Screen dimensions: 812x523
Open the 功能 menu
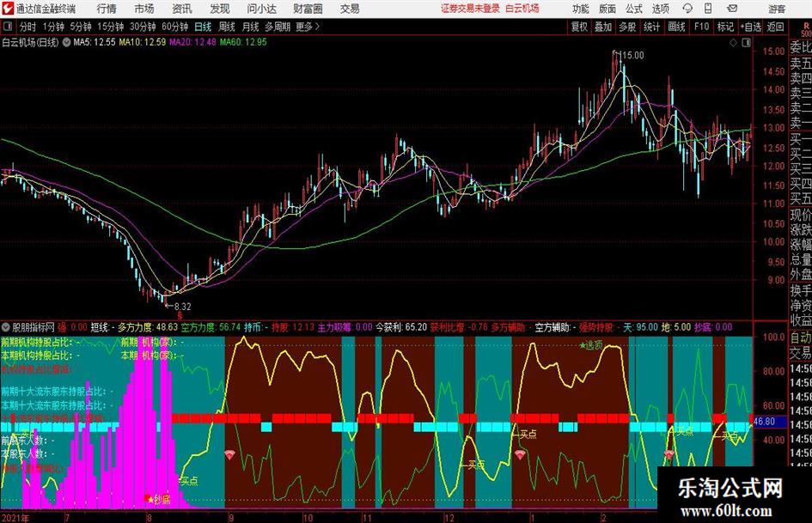click(x=581, y=9)
